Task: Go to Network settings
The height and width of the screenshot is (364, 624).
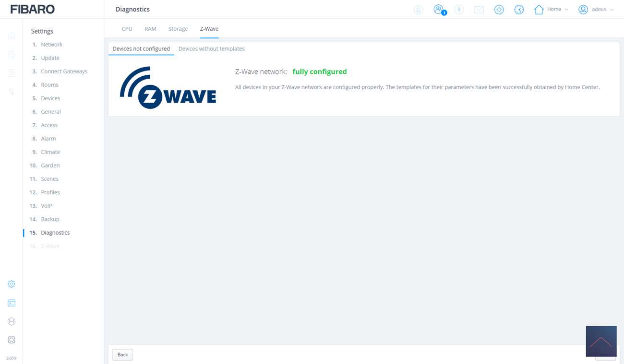Action: [51, 45]
